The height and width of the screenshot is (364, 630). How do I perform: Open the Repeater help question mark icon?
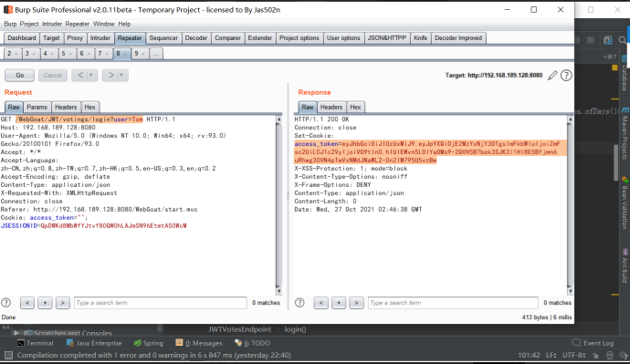[x=566, y=75]
